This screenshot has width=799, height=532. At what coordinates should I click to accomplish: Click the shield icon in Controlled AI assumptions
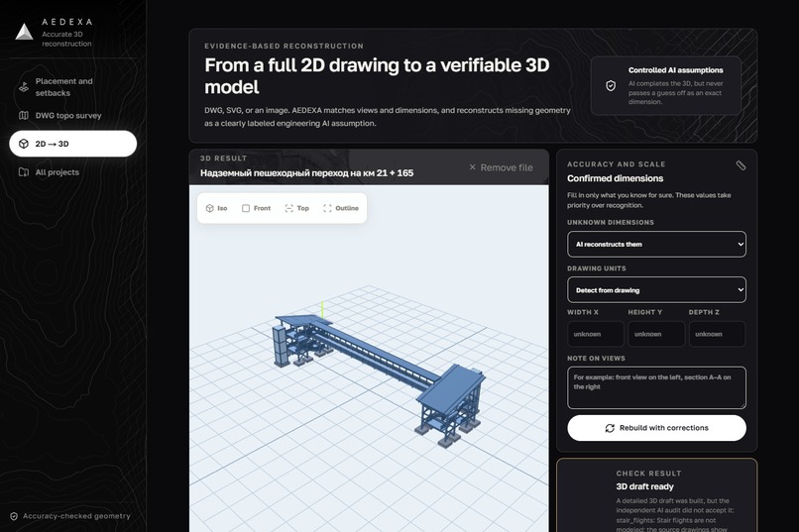coord(611,86)
